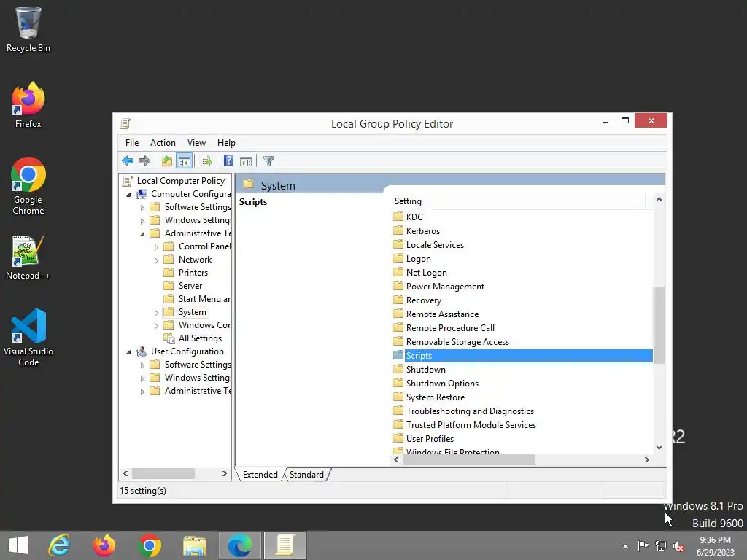Viewport: 747px width, 560px height.
Task: Select the Remote Procedure Call folder
Action: (x=450, y=328)
